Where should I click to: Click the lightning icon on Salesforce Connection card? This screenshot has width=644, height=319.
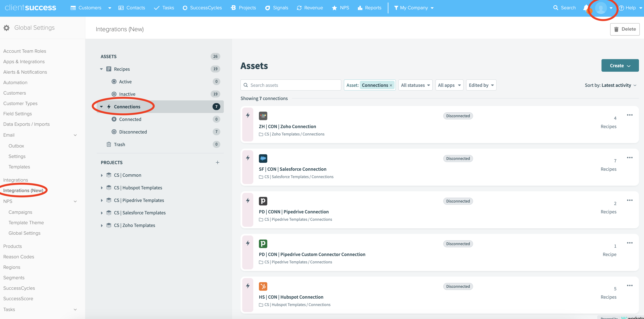(x=248, y=158)
